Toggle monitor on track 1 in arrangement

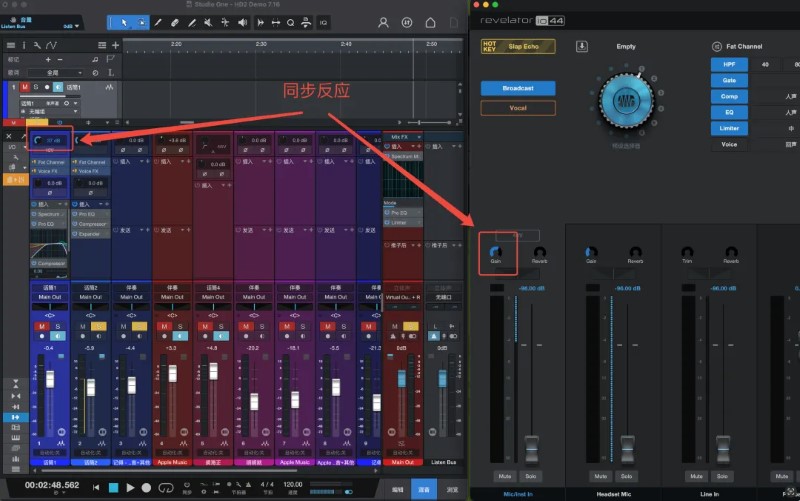tap(58, 87)
